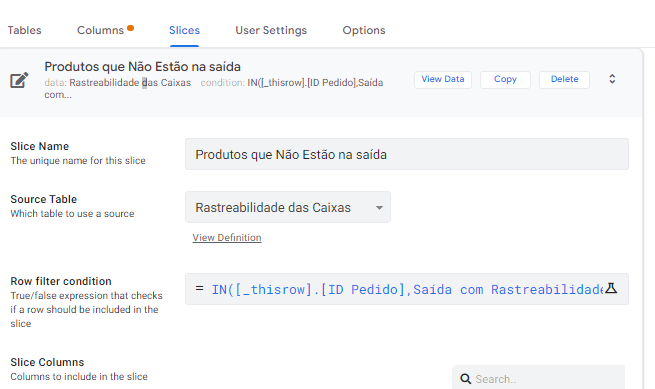
Task: Select the Slices tab
Action: pyautogui.click(x=184, y=31)
